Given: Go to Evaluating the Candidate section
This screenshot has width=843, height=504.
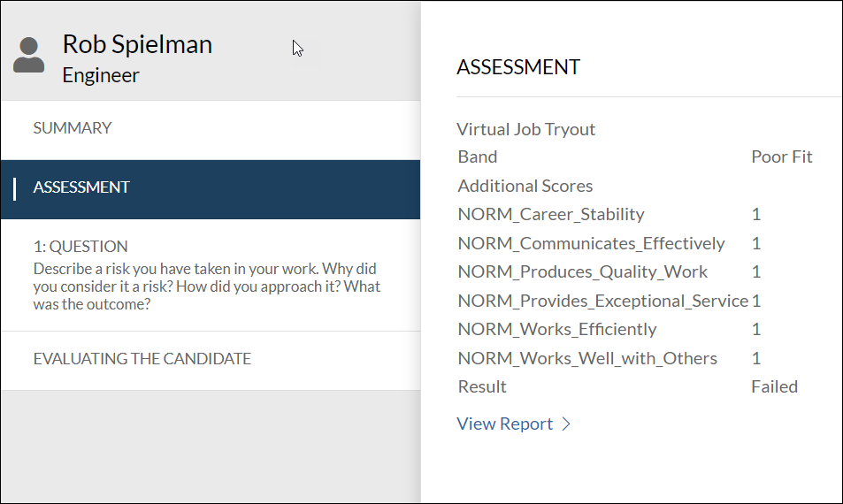Looking at the screenshot, I should pos(142,359).
